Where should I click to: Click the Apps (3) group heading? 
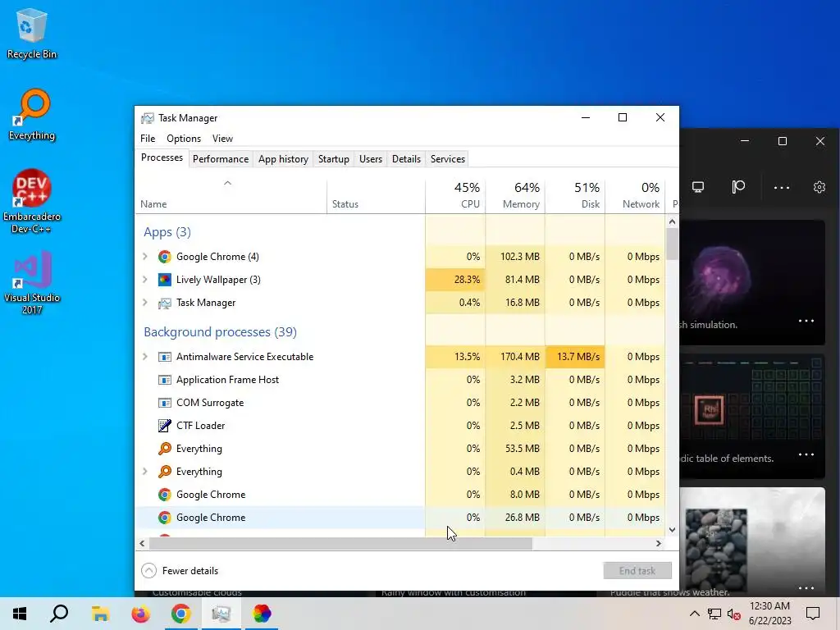coord(167,232)
